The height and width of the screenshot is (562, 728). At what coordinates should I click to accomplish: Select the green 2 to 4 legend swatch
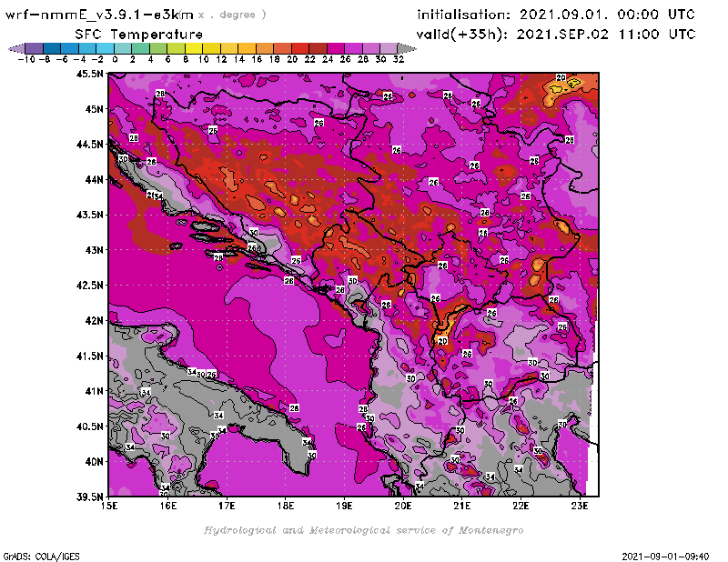[140, 48]
